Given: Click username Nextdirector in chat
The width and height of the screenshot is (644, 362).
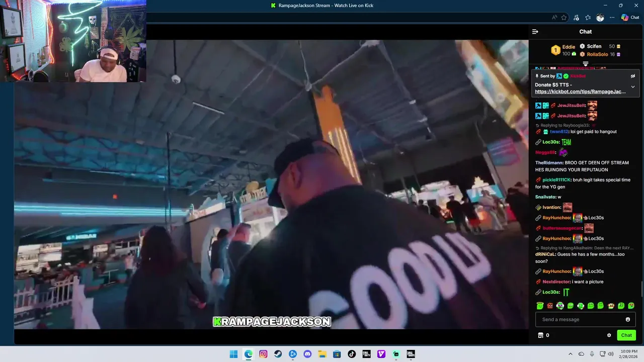Looking at the screenshot, I should [556, 282].
